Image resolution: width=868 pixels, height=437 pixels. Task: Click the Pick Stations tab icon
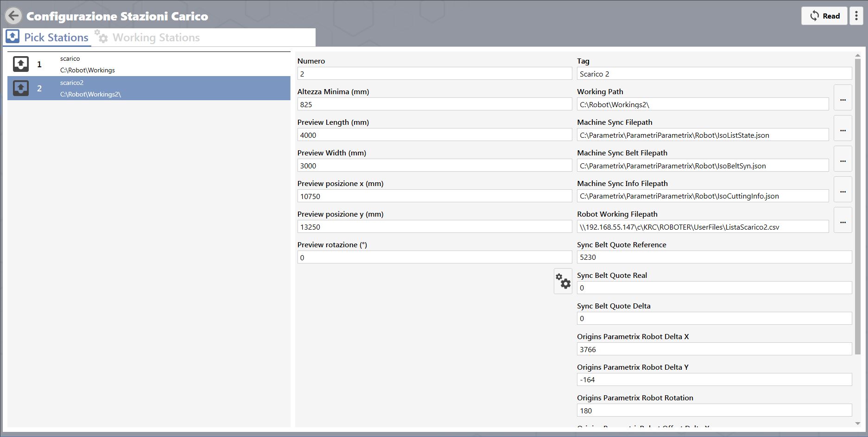coord(13,36)
